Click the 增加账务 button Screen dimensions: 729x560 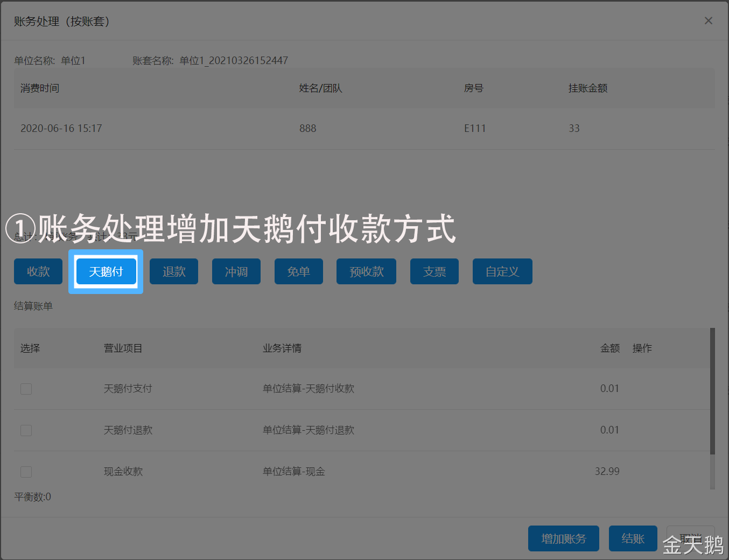564,538
